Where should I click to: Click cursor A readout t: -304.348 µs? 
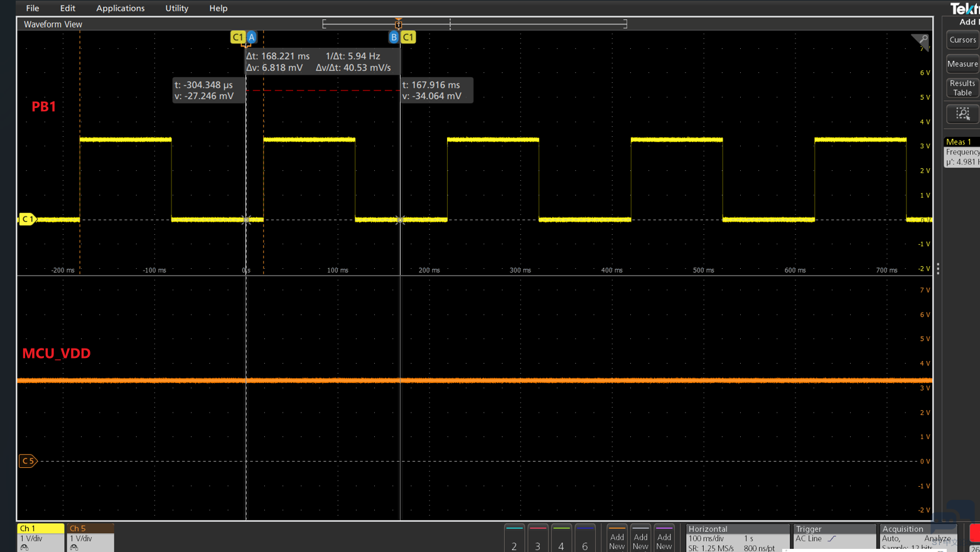coord(209,90)
